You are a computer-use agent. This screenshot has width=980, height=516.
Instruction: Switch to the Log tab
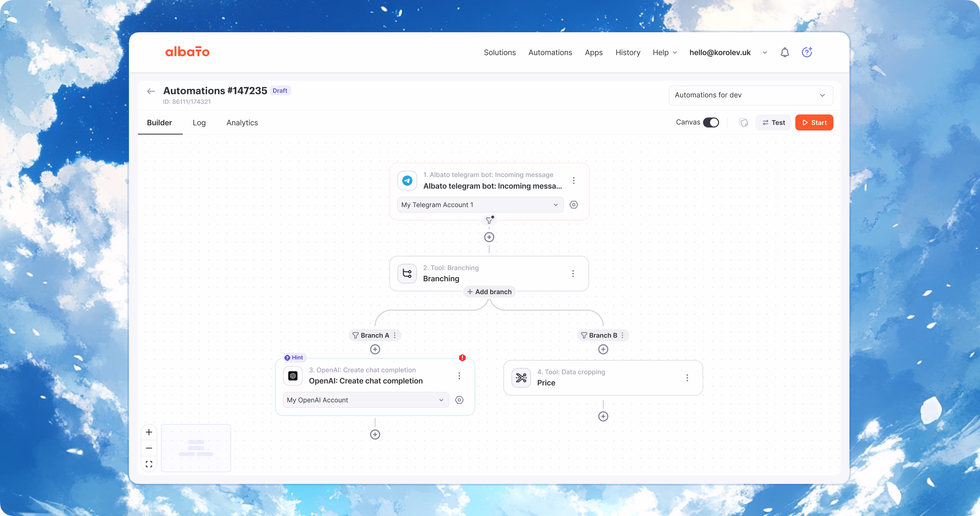tap(199, 123)
